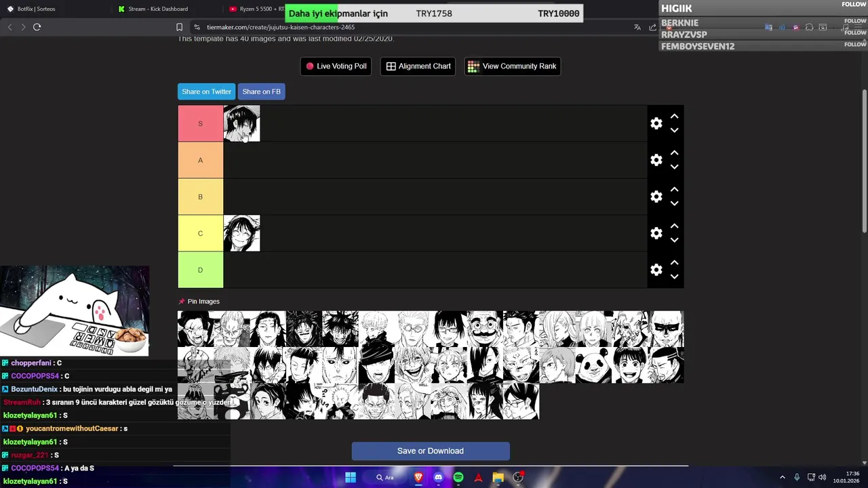Open the Alignment Chart
This screenshot has width=868, height=488.
tap(418, 66)
